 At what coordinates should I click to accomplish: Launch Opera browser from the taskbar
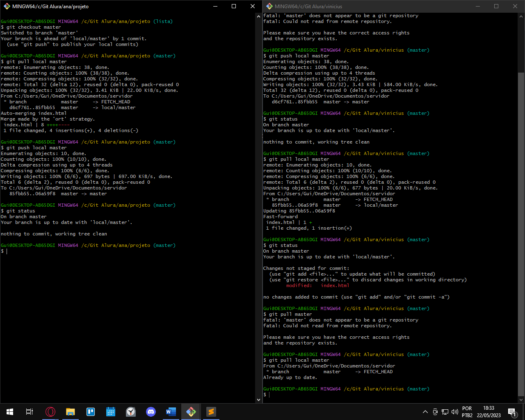(50, 412)
